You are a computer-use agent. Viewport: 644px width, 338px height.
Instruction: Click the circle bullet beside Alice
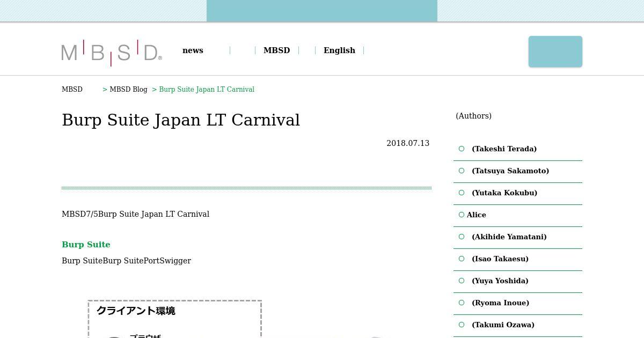tap(462, 215)
